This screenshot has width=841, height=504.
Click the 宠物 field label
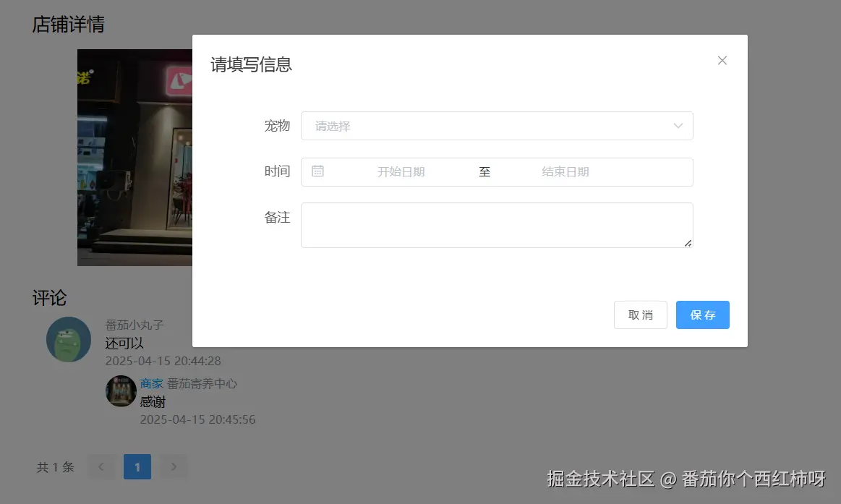tap(277, 126)
